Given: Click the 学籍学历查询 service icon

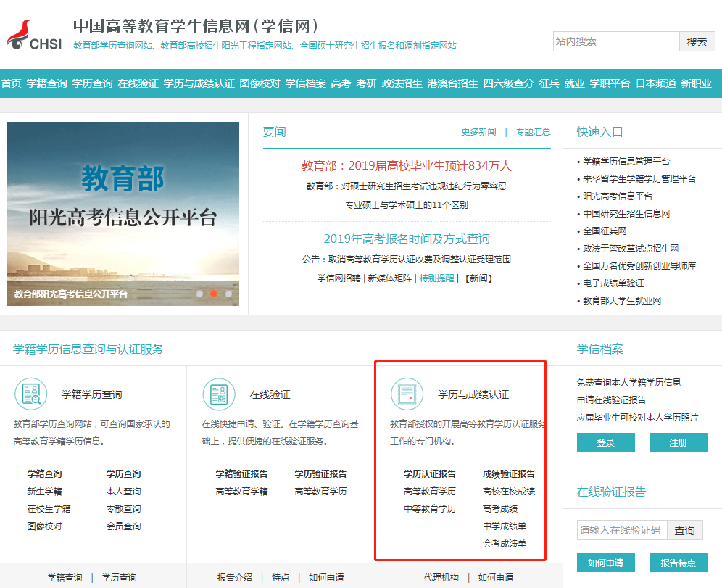Looking at the screenshot, I should click(30, 394).
